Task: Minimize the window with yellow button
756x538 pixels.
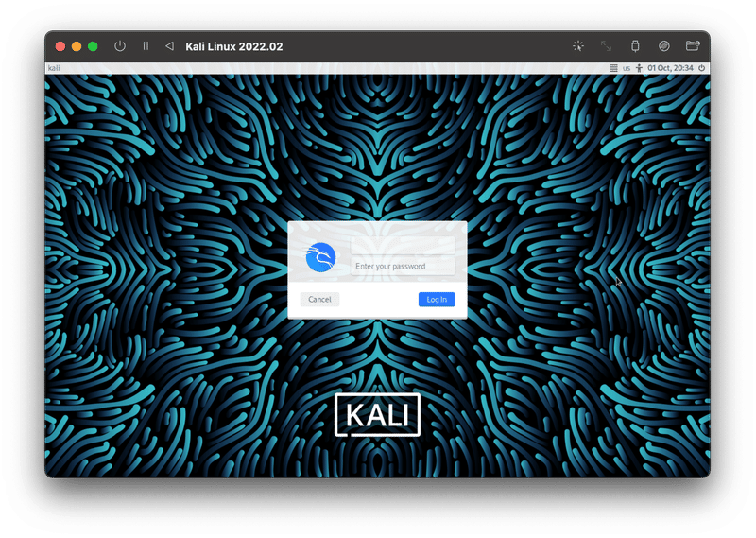Action: click(x=77, y=46)
